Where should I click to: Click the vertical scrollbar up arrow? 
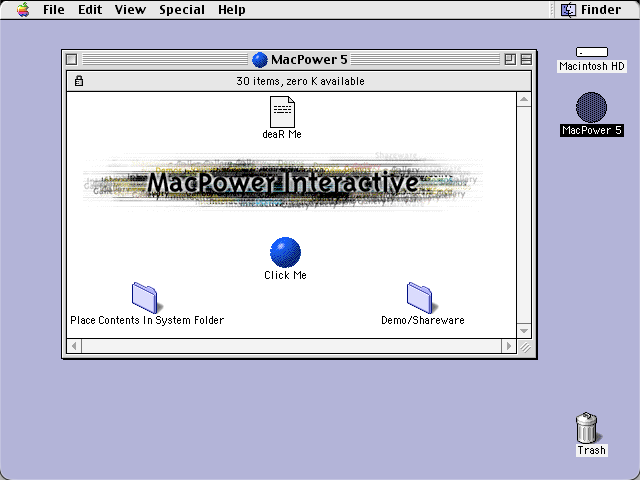click(x=524, y=100)
